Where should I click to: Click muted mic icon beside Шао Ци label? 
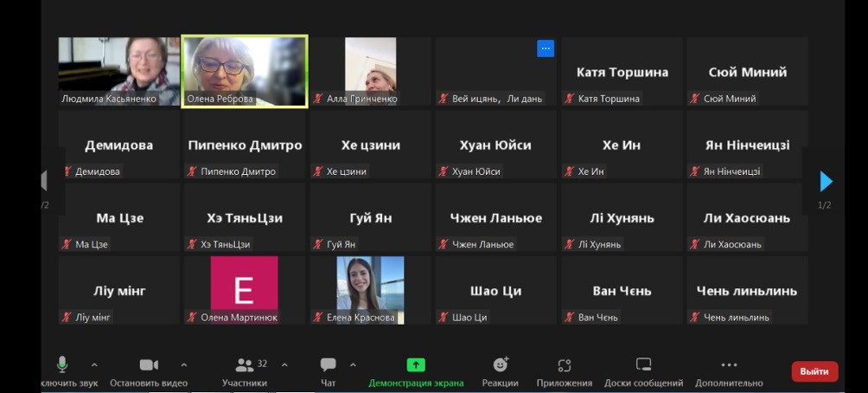444,317
